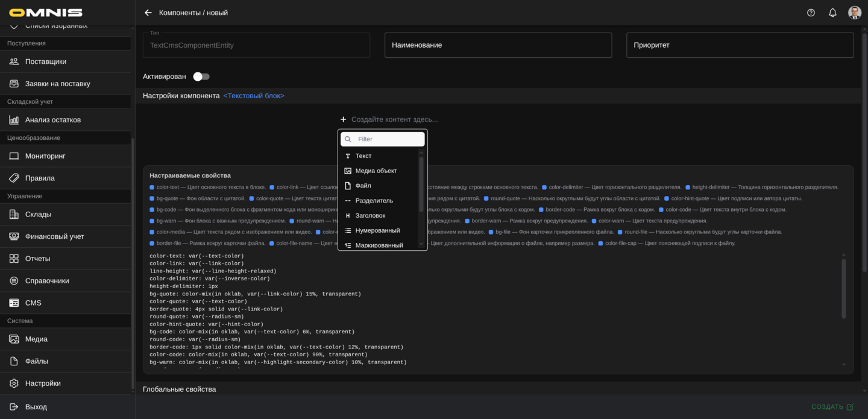868x419 pixels.
Task: Click the Наименование input field
Action: [x=498, y=45]
